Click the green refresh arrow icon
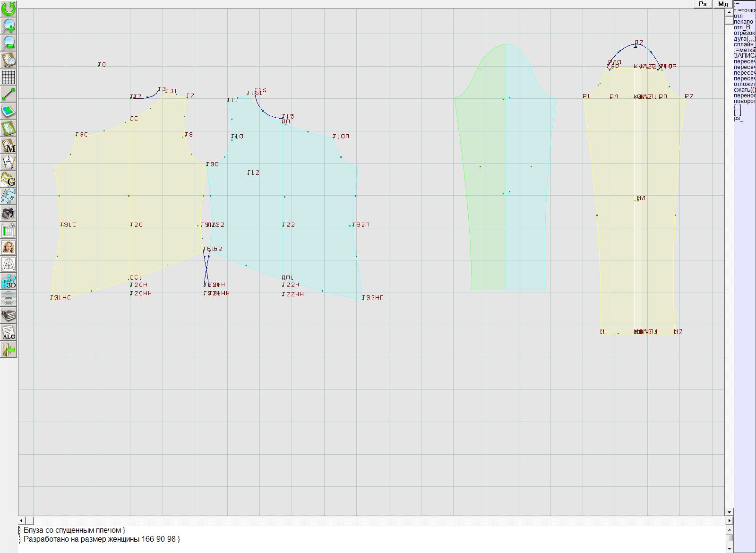 pyautogui.click(x=9, y=8)
